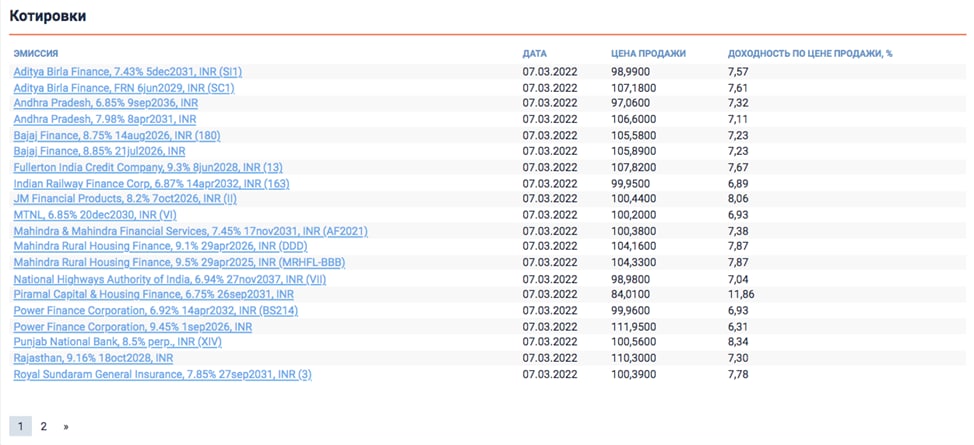Select yield value 7,32
Image resolution: width=974 pixels, height=445 pixels.
pos(738,104)
